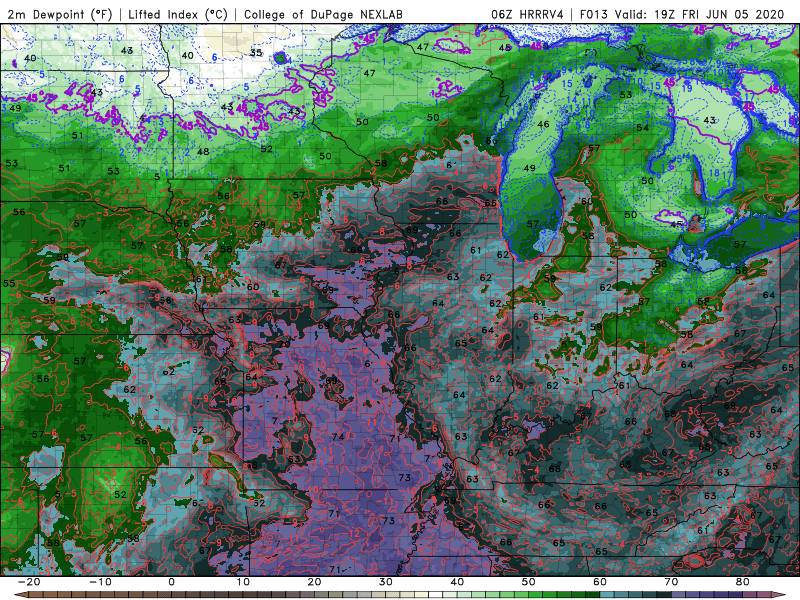The height and width of the screenshot is (600, 800).
Task: Click the "Lifted Index (°C)" header label
Action: click(x=178, y=14)
